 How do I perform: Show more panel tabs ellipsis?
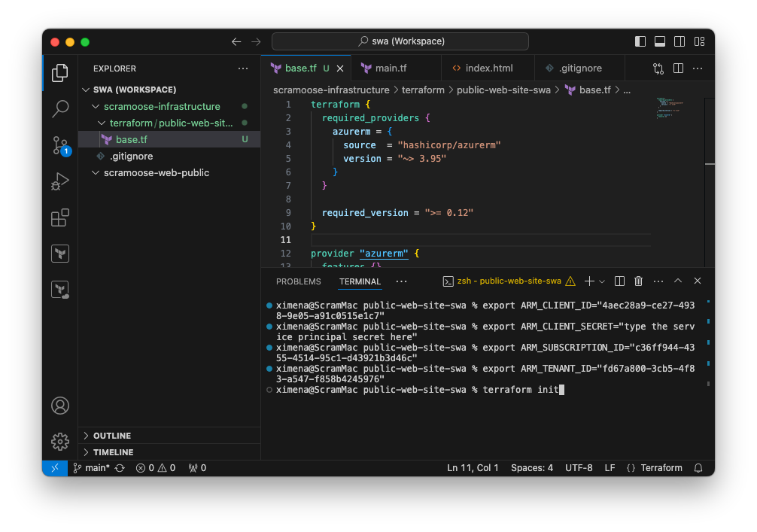tap(401, 281)
